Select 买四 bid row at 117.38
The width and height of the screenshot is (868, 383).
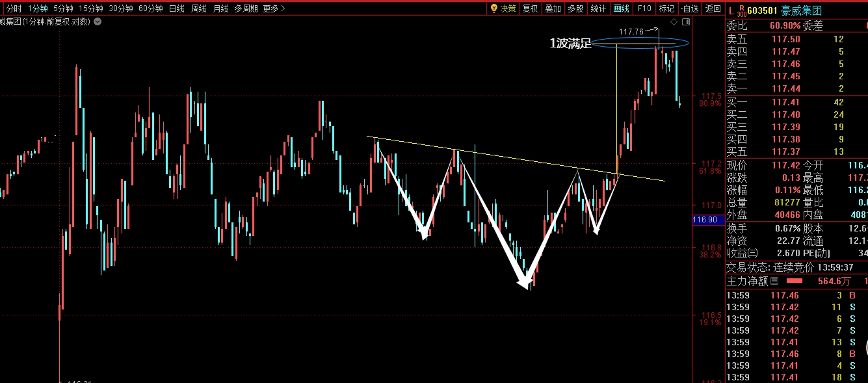(x=796, y=139)
